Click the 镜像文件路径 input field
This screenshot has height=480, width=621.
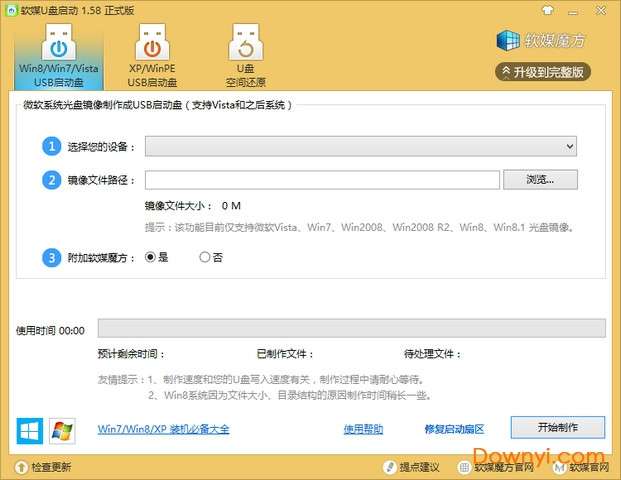[322, 180]
